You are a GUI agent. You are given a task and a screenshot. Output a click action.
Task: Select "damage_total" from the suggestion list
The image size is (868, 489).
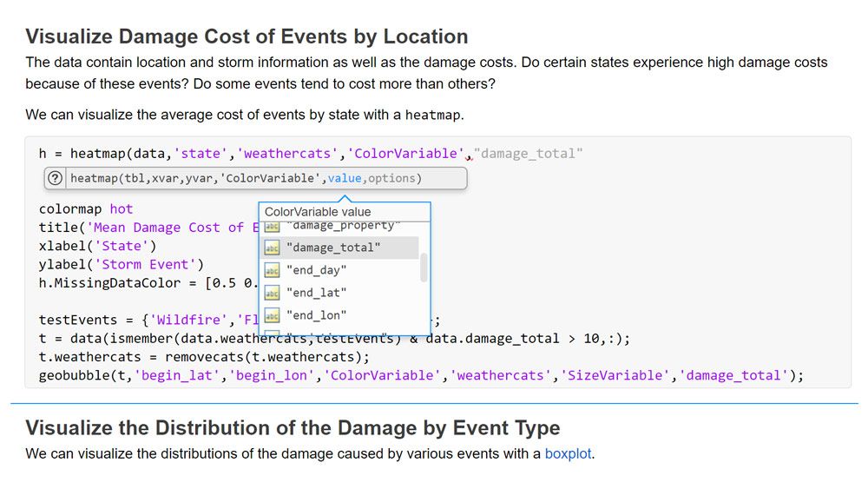click(x=333, y=248)
